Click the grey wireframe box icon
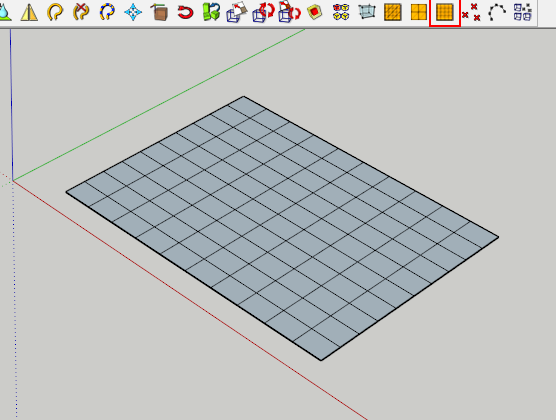Screen dimensions: 556x420 (x=367, y=12)
